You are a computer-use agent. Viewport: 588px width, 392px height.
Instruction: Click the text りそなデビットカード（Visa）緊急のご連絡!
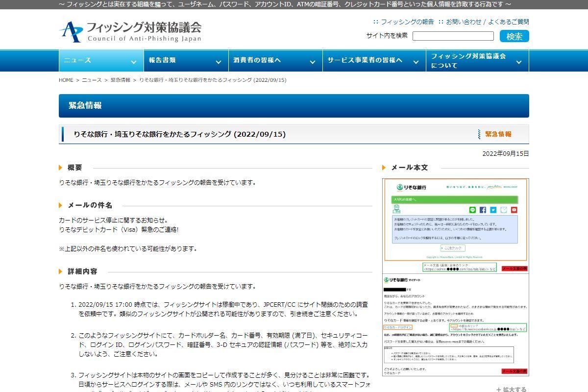point(119,229)
